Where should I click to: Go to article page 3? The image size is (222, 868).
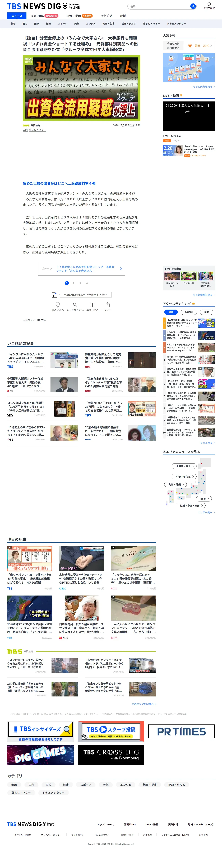[x=80, y=283]
